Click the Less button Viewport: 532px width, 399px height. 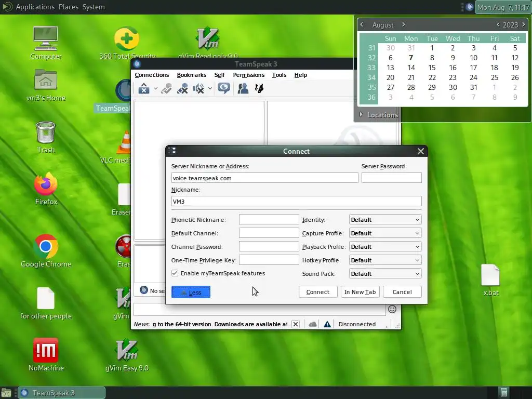tap(191, 292)
